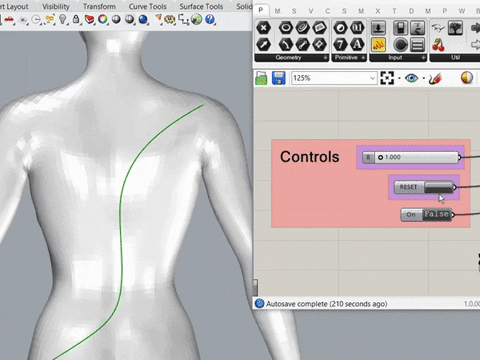Open the Surface Tools tab

pos(201,6)
